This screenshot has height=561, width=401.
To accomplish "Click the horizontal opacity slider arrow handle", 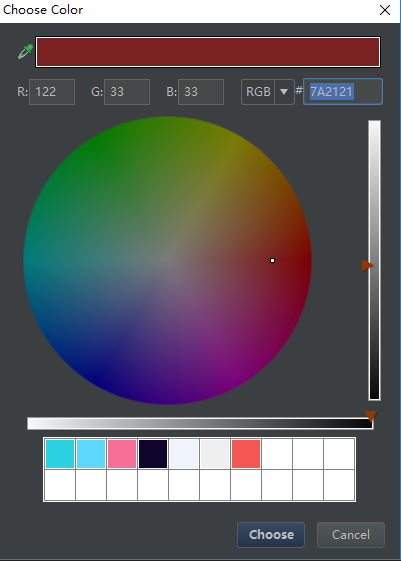I will (371, 416).
